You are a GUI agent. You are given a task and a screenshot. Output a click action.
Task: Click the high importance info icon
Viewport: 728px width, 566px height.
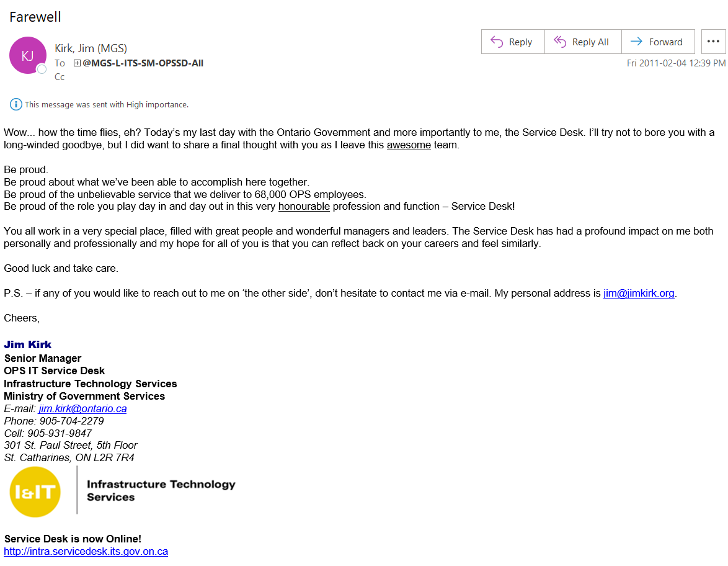tap(16, 104)
